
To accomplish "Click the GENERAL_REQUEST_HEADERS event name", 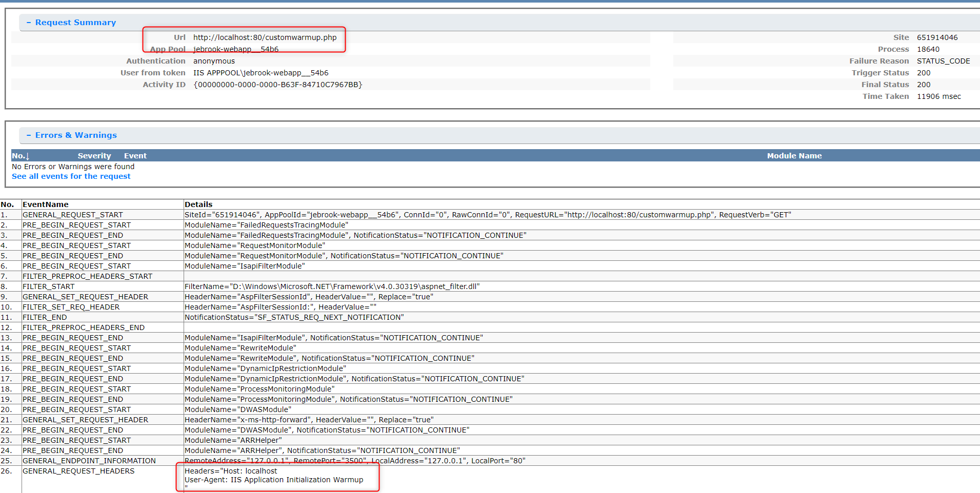I will click(78, 471).
